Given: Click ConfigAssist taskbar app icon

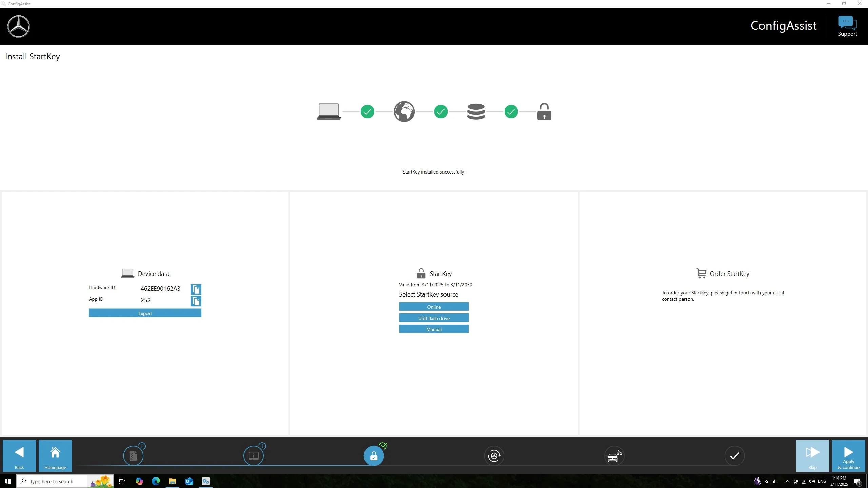Looking at the screenshot, I should [206, 481].
